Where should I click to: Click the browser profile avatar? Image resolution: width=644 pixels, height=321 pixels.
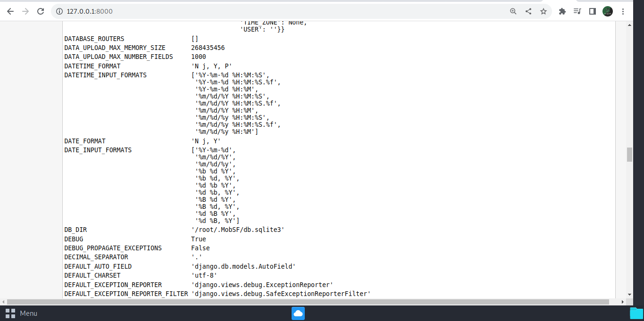[607, 11]
